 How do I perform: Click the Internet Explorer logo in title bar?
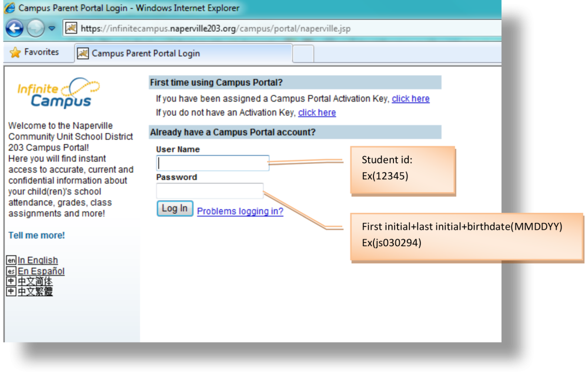point(9,8)
